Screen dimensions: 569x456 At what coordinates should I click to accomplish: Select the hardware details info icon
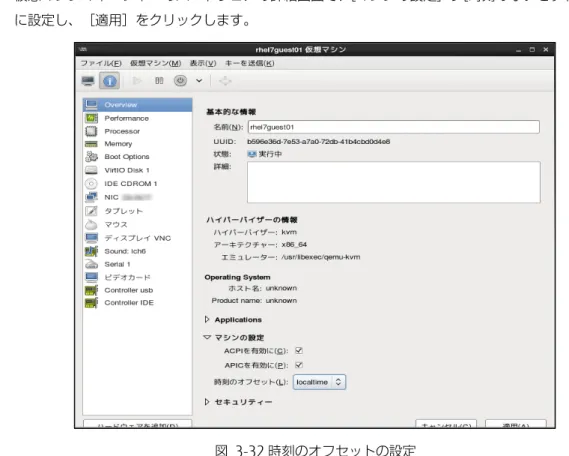click(110, 81)
